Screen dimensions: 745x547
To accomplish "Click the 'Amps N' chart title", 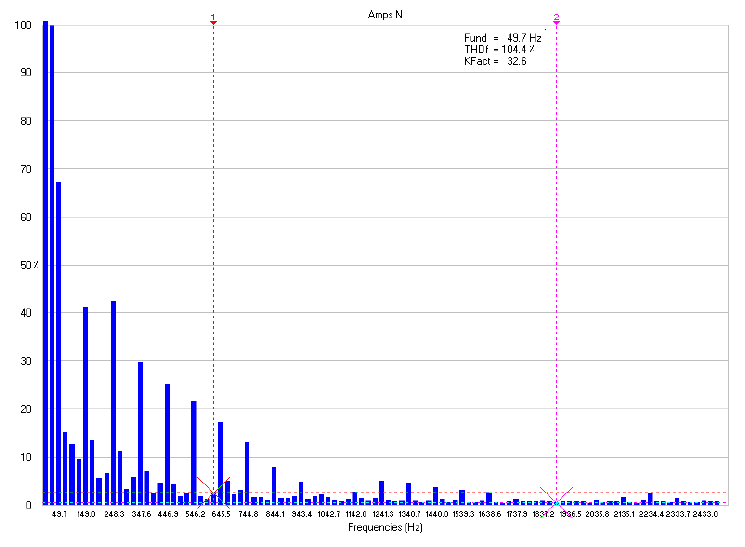I will click(386, 14).
